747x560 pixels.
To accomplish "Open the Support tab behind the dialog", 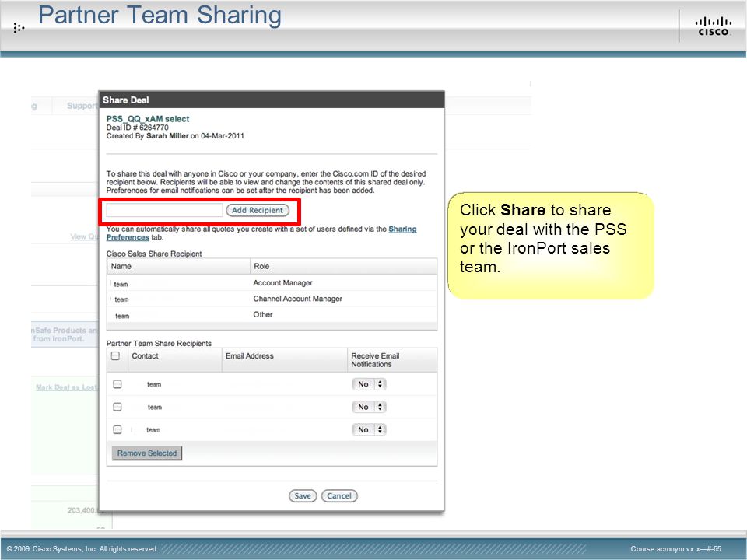I will (x=82, y=106).
